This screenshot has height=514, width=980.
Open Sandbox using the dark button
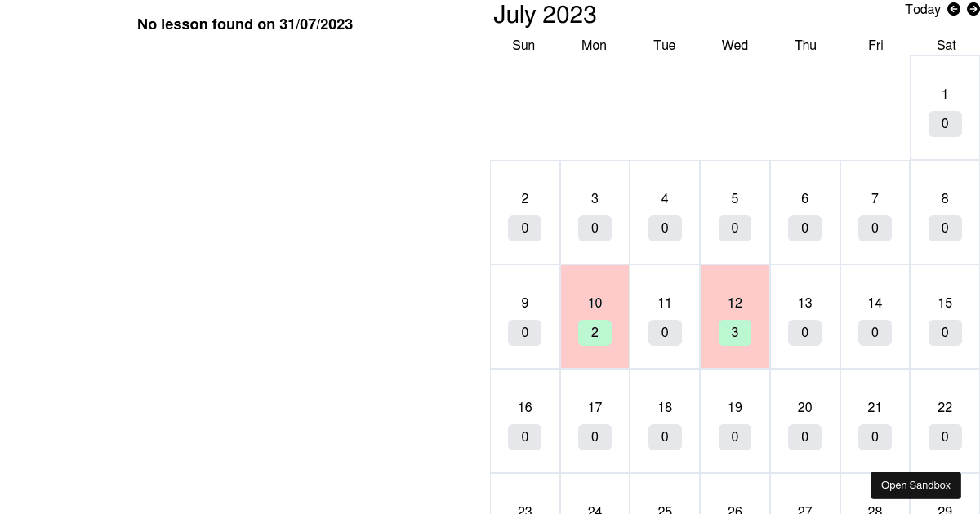pos(915,485)
